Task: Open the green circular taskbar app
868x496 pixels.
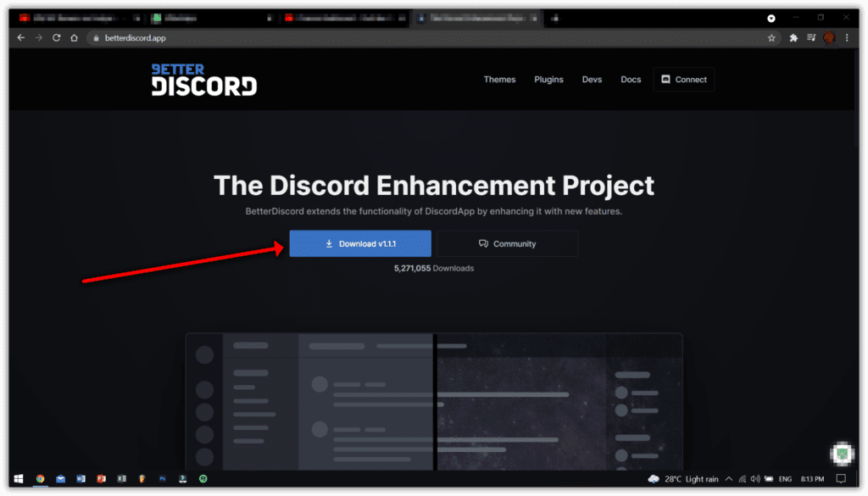Action: tap(203, 479)
